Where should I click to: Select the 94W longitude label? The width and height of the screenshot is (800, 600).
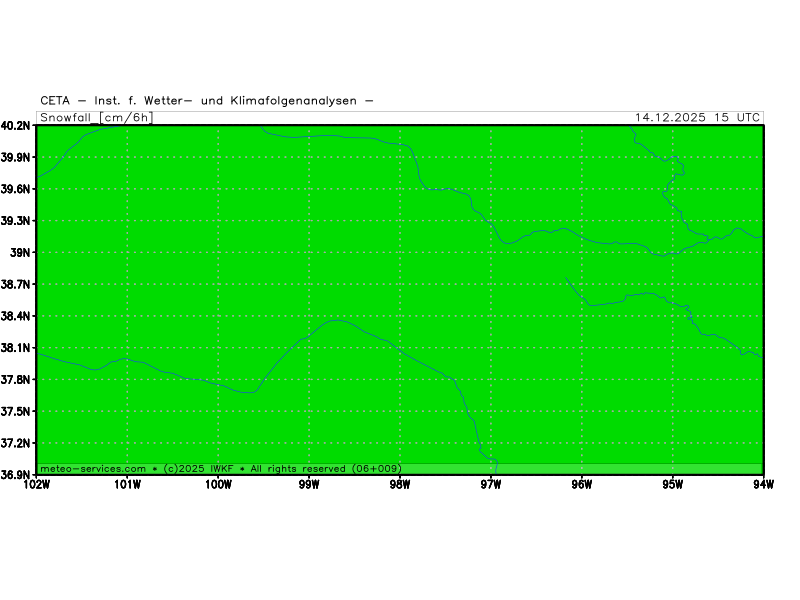(x=763, y=486)
